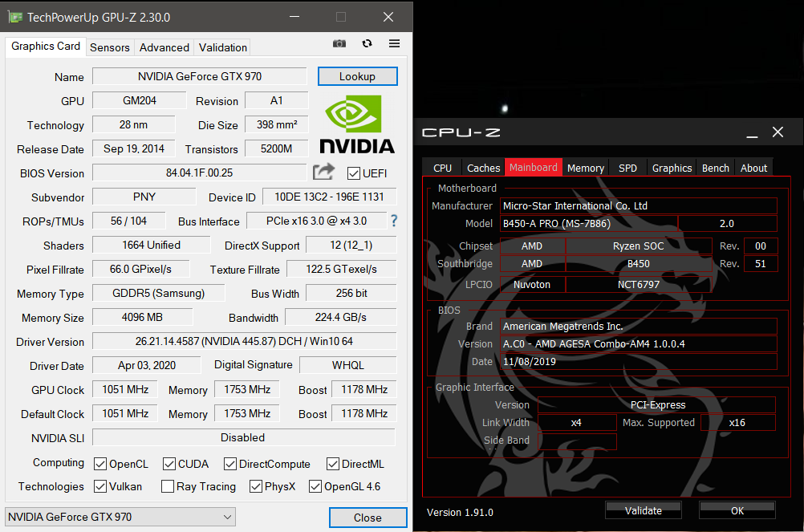Click the Link Width x4 field
804x532 pixels.
coord(577,422)
